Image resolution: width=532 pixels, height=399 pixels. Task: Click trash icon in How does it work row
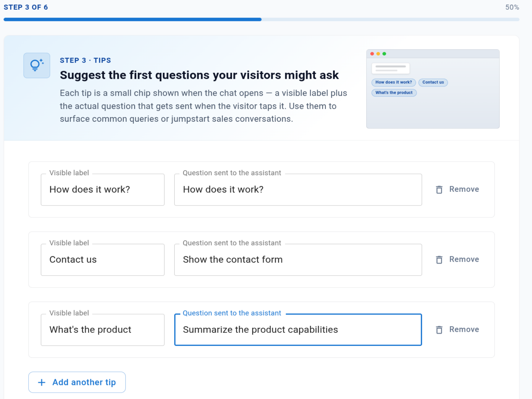(x=439, y=190)
